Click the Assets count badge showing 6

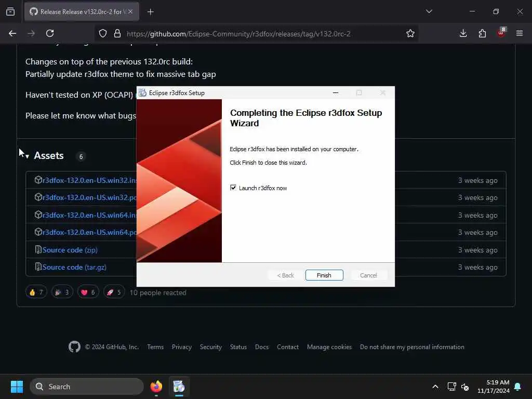81,156
